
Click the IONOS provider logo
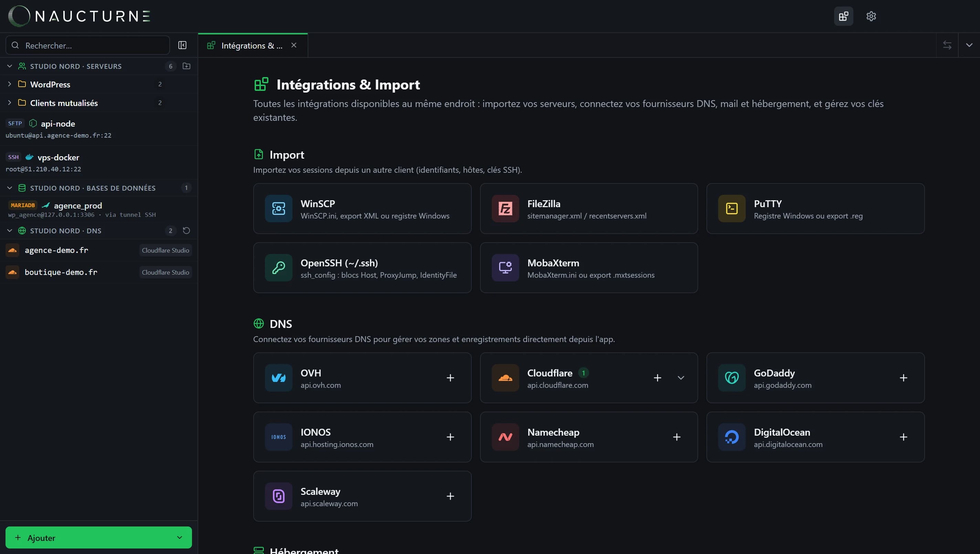tap(278, 437)
